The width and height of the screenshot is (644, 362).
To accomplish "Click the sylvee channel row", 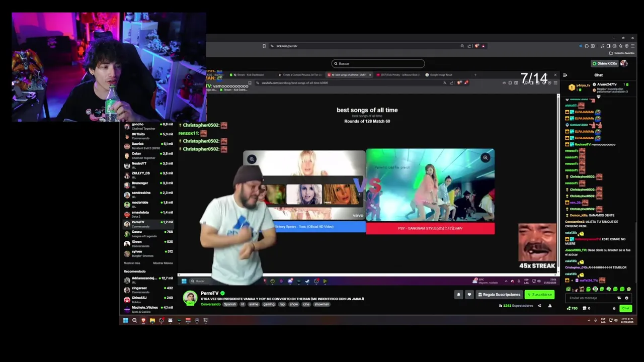I will click(x=148, y=253).
